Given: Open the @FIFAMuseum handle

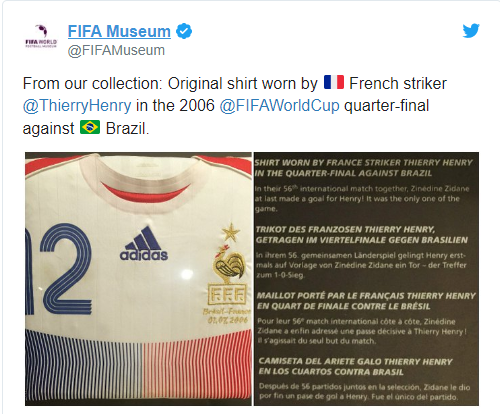Looking at the screenshot, I should click(116, 50).
